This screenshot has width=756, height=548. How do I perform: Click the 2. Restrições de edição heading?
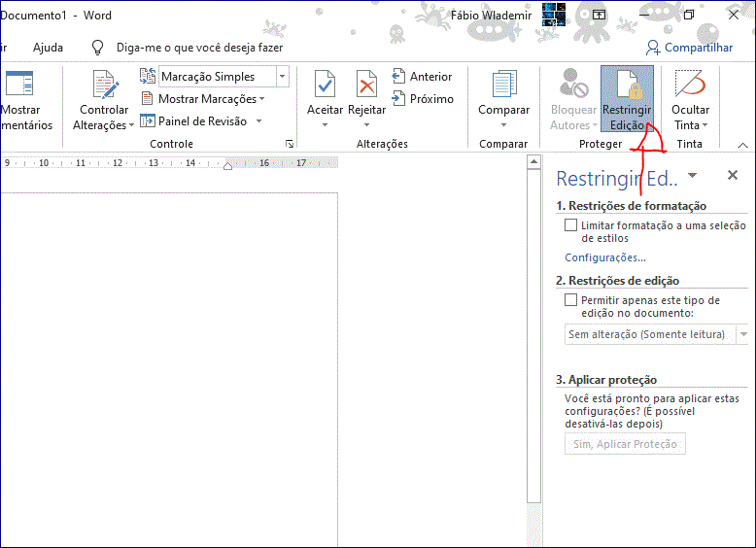pyautogui.click(x=617, y=281)
